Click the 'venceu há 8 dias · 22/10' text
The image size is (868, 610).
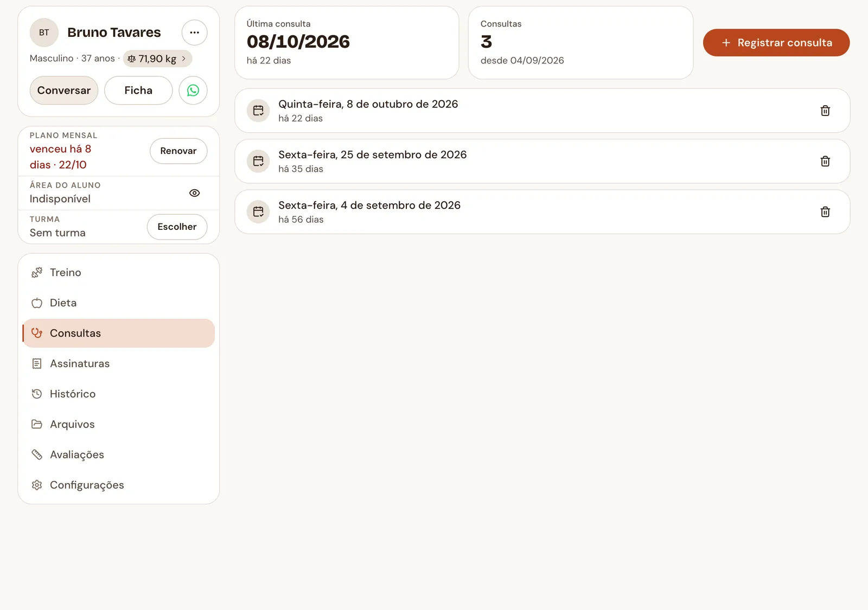tap(60, 157)
